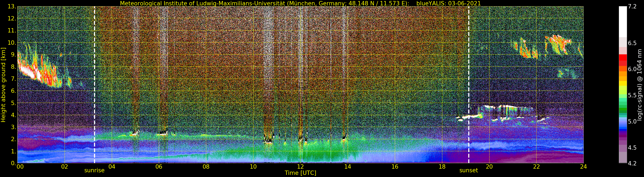
Task: Click the colorbar tick label 6.0
Action: 632,69
